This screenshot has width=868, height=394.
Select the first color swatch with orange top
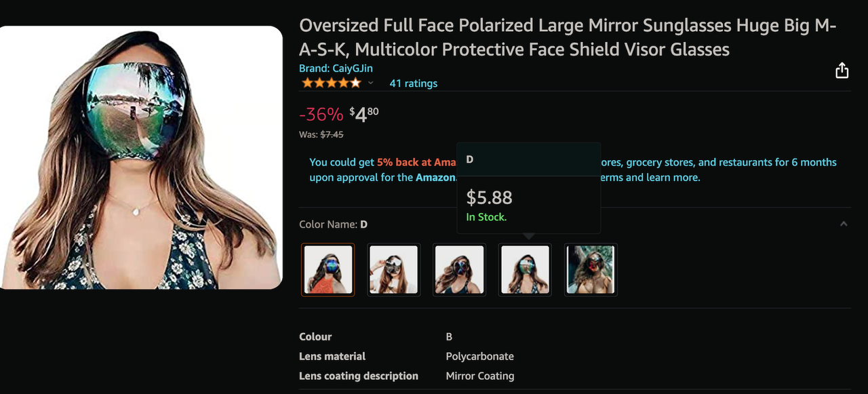[x=328, y=269]
